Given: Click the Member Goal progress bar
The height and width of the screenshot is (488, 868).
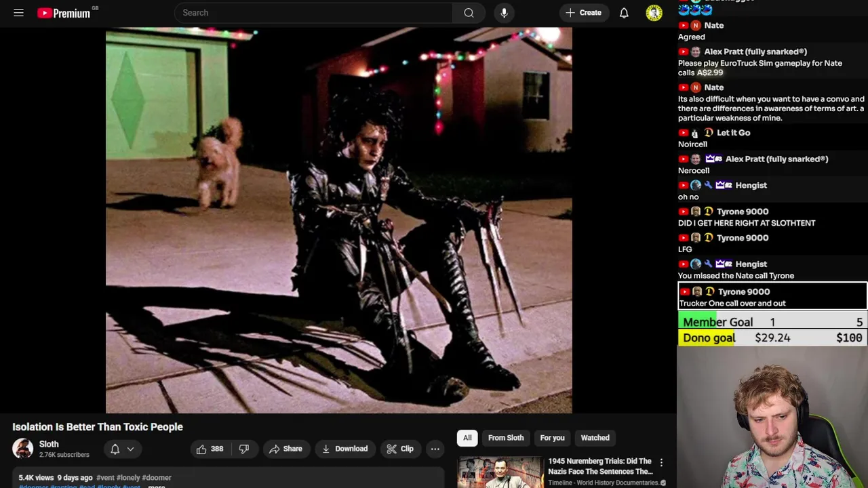Looking at the screenshot, I should coord(772,322).
